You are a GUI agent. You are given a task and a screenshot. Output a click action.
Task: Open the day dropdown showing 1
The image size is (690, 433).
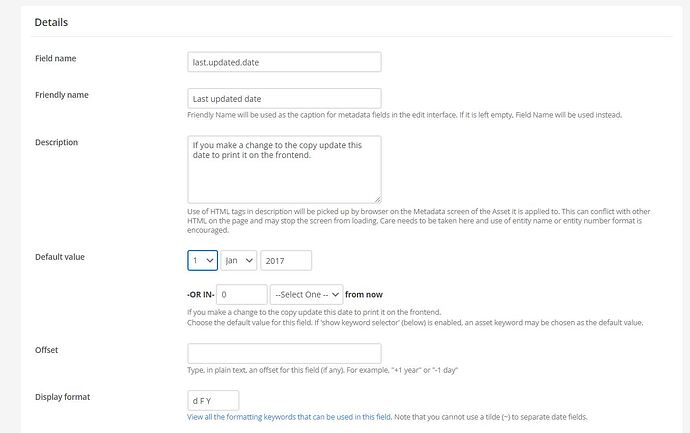pos(203,260)
